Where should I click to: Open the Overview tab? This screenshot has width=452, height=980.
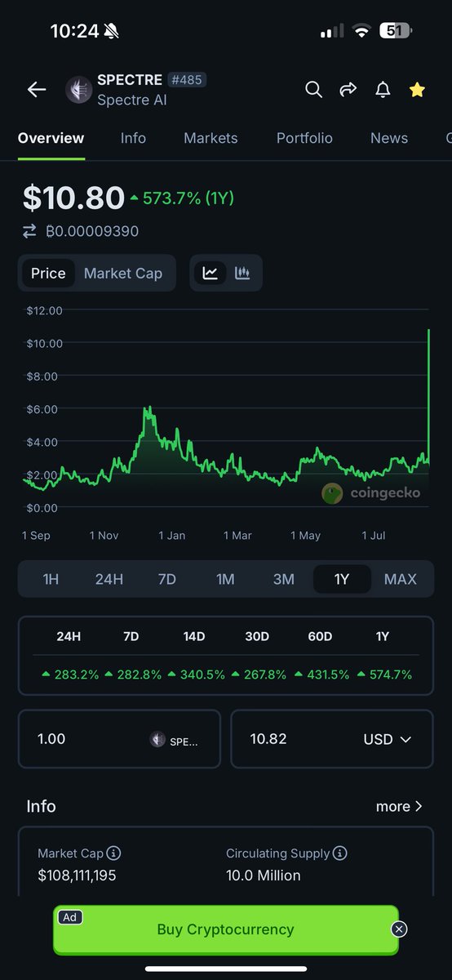(x=51, y=138)
